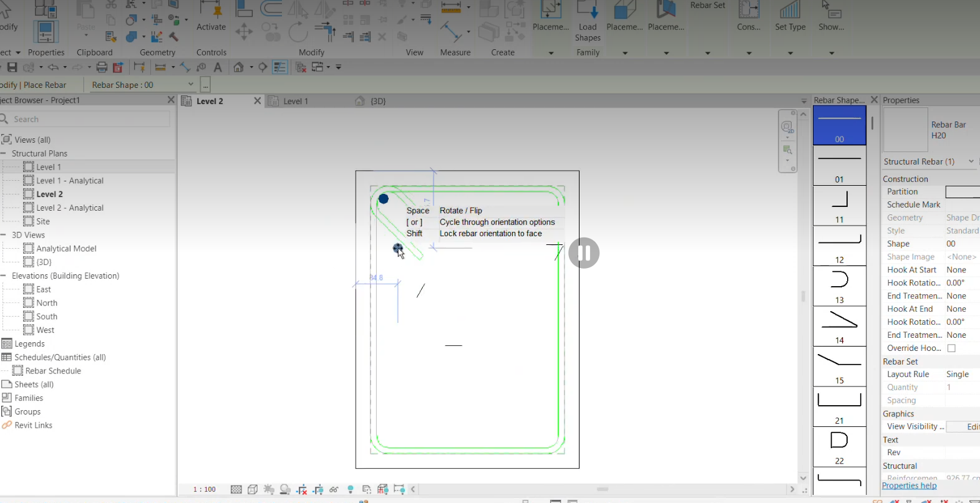Close the Rebar Shape browser panel
The height and width of the screenshot is (503, 980).
874,100
